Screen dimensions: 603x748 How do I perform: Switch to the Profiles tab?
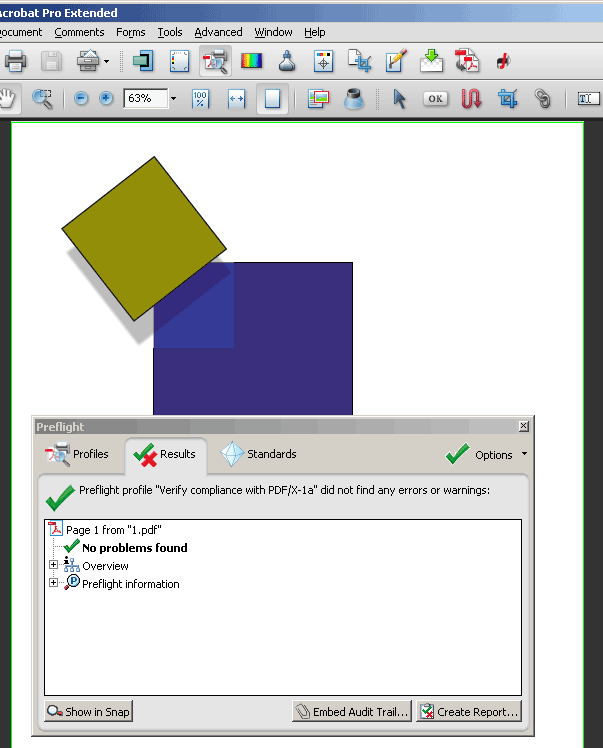coord(77,454)
